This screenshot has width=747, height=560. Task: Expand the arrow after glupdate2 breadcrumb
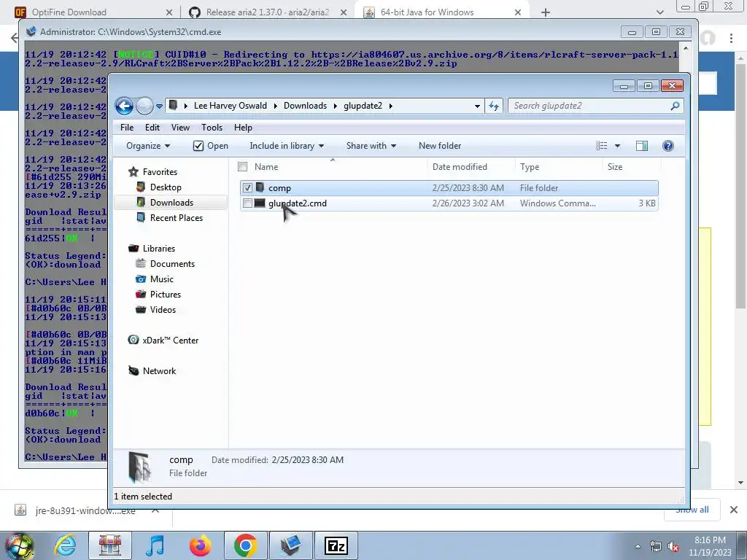coord(391,106)
